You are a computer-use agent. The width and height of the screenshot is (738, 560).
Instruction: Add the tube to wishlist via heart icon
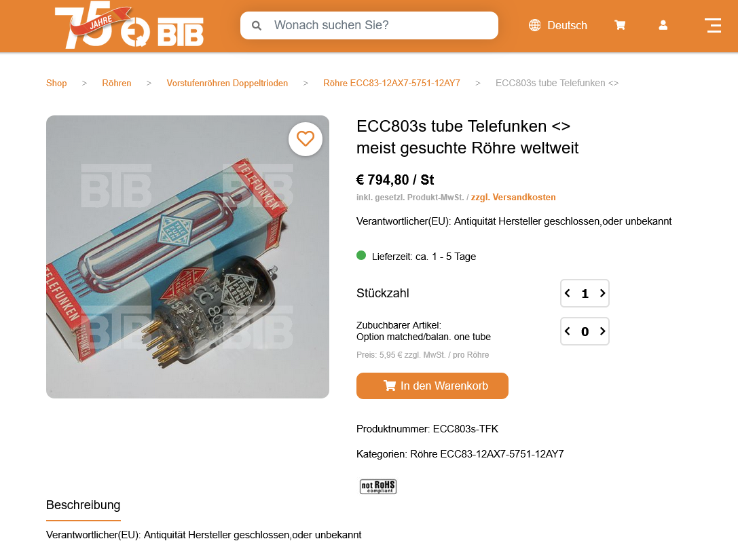pyautogui.click(x=306, y=139)
